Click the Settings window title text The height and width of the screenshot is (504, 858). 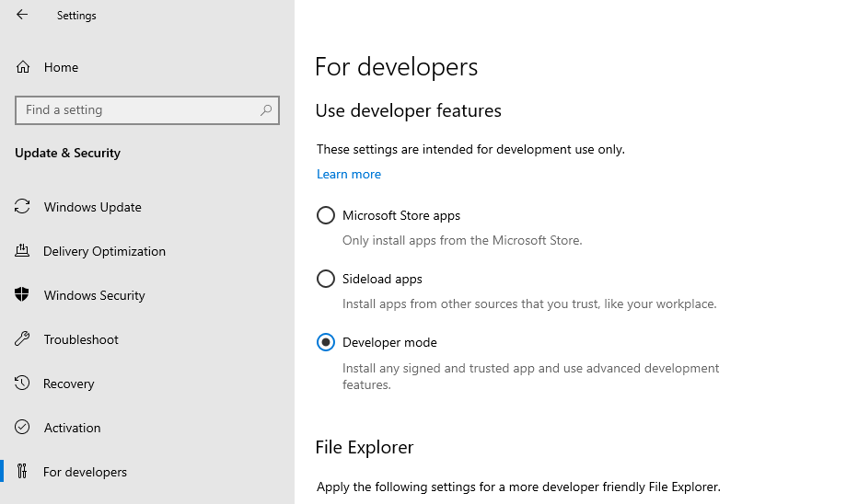pyautogui.click(x=76, y=16)
